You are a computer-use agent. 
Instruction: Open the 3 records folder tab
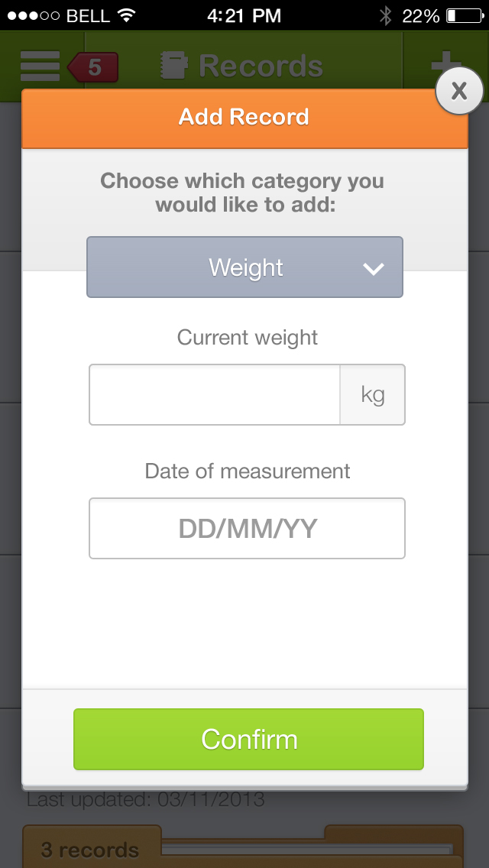(90, 849)
